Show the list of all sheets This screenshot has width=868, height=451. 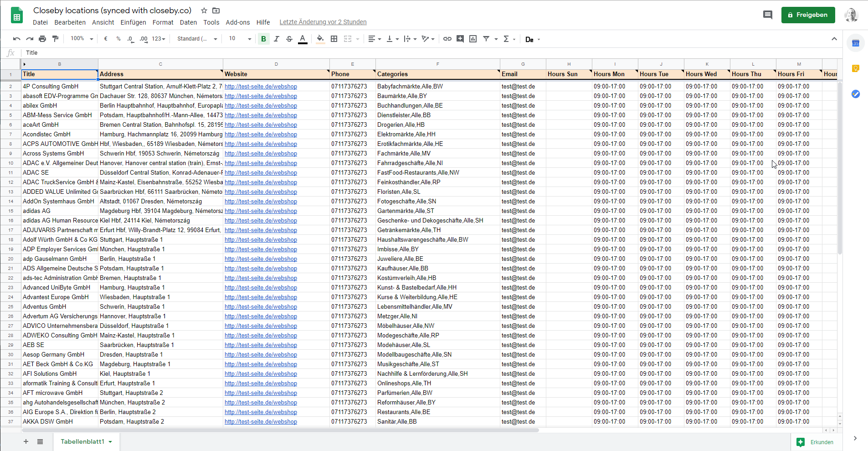tap(40, 441)
